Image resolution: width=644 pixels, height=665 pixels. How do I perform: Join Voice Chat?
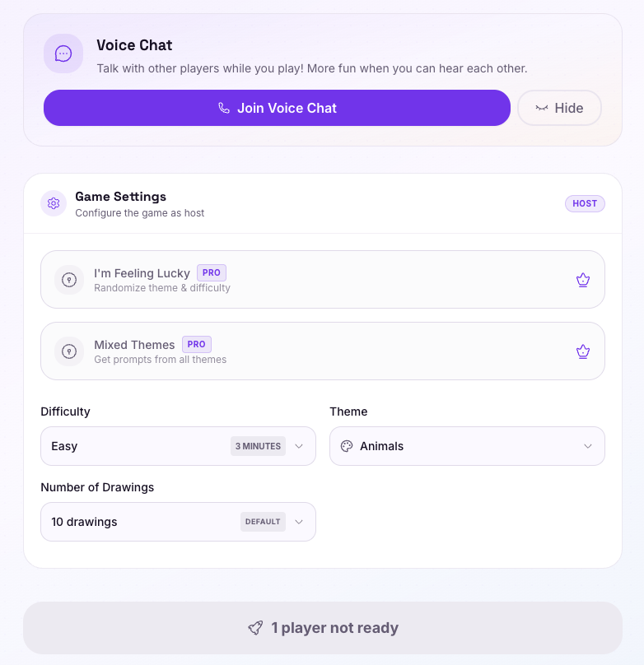277,108
